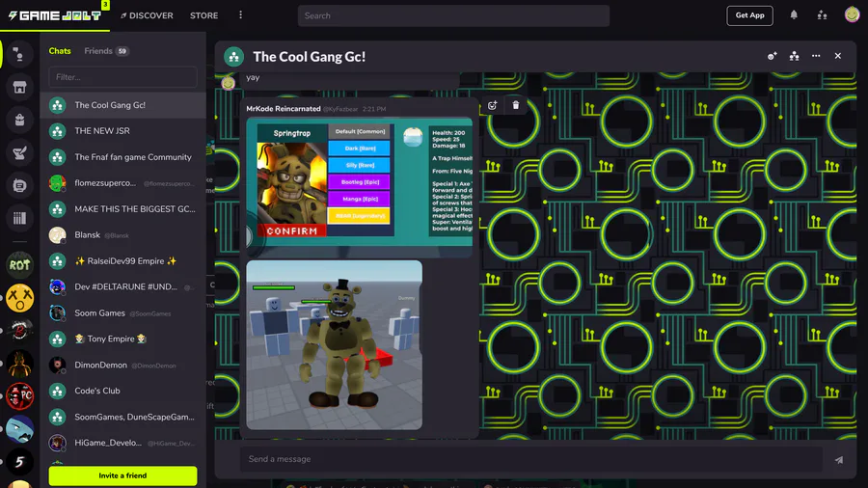
Task: Open the user avatar menu in top bar
Action: (x=852, y=14)
